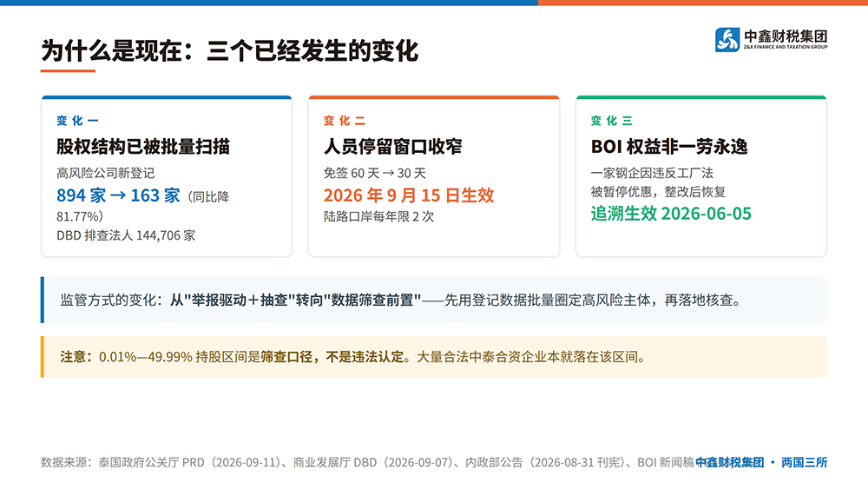Click the 变化一 card label
Screen dimensions: 868x489
coord(77,120)
